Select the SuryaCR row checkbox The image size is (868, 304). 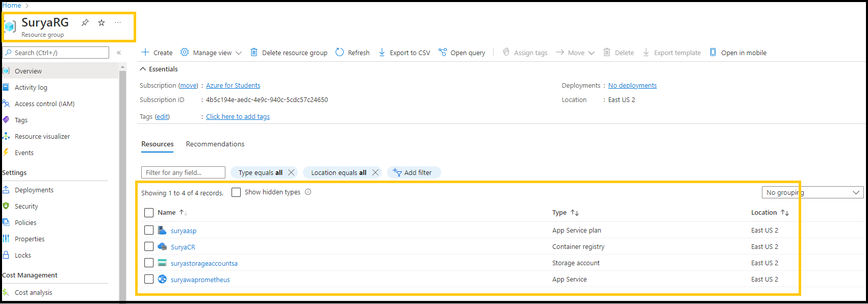pos(149,246)
